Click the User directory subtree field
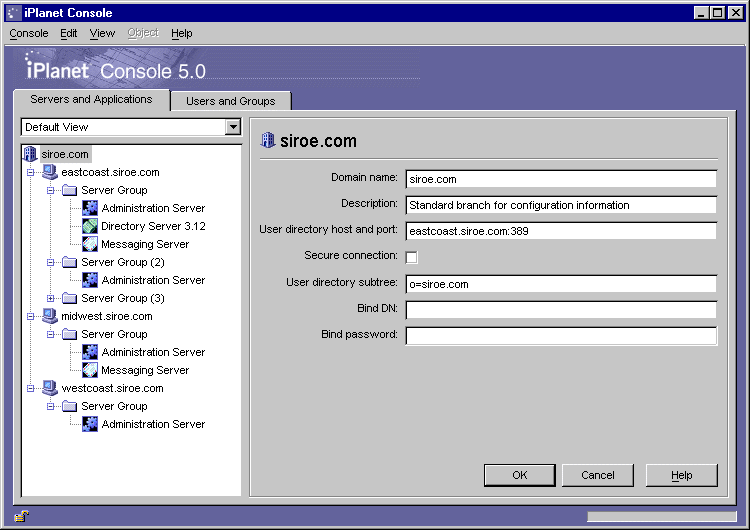 pyautogui.click(x=561, y=284)
